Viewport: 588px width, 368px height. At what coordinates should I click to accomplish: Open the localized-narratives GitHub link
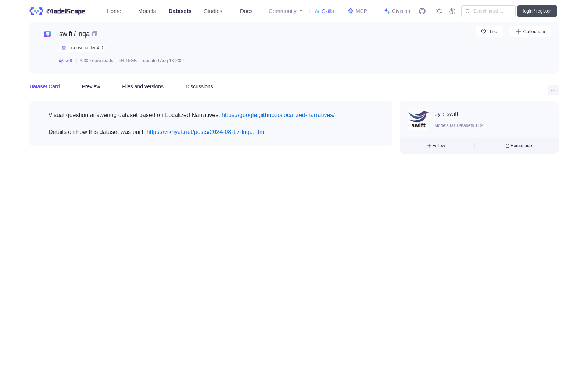tap(278, 115)
